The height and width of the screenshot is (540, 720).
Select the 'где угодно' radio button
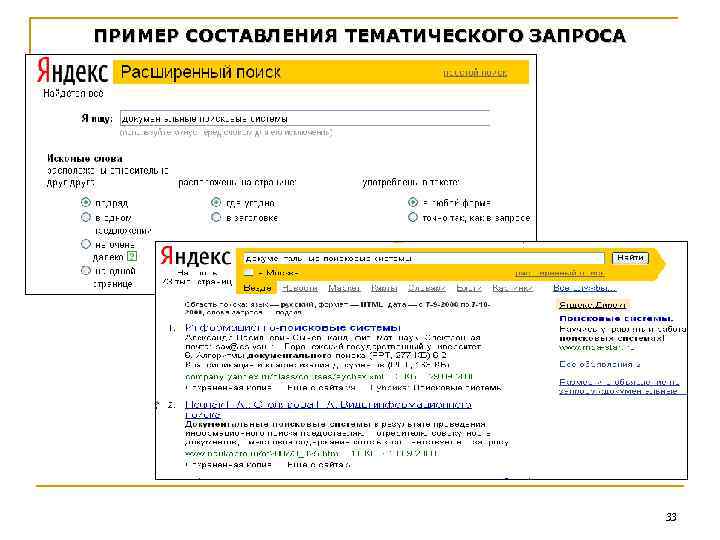tap(216, 202)
